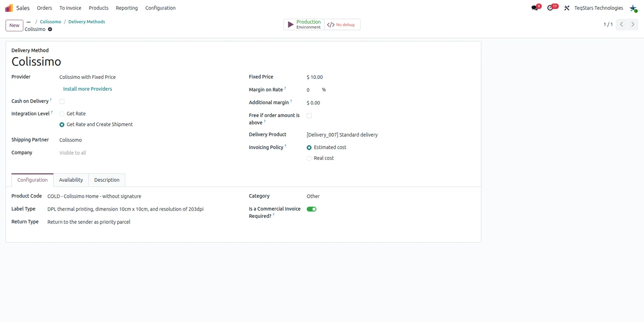Screen dimensions: 644x322
Task: Open the conversations chat bubble icon
Action: click(x=535, y=8)
